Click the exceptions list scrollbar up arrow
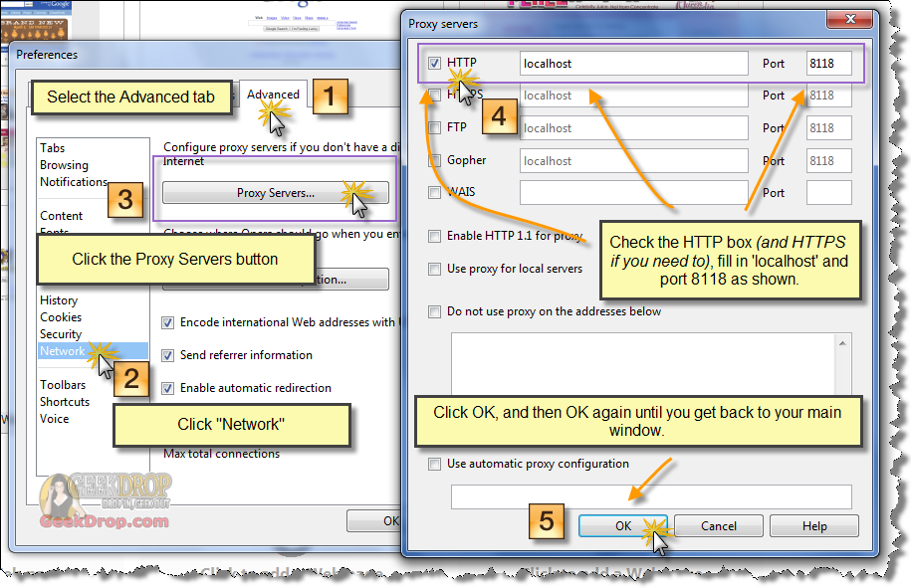This screenshot has height=588, width=911. [843, 343]
